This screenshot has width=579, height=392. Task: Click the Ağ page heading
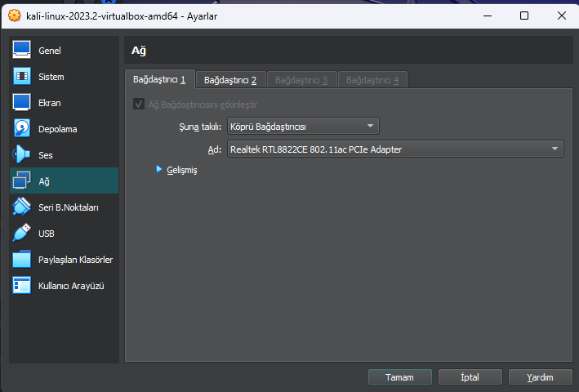139,51
